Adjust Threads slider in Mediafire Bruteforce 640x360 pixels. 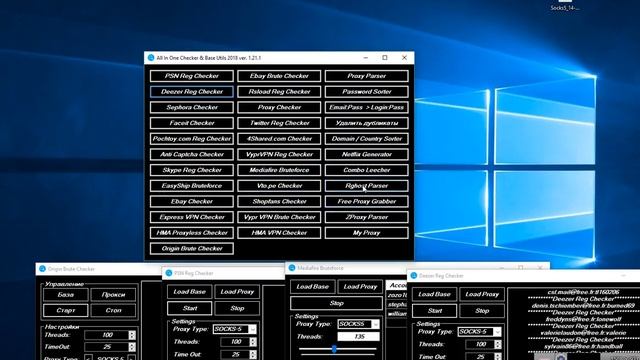click(x=334, y=349)
